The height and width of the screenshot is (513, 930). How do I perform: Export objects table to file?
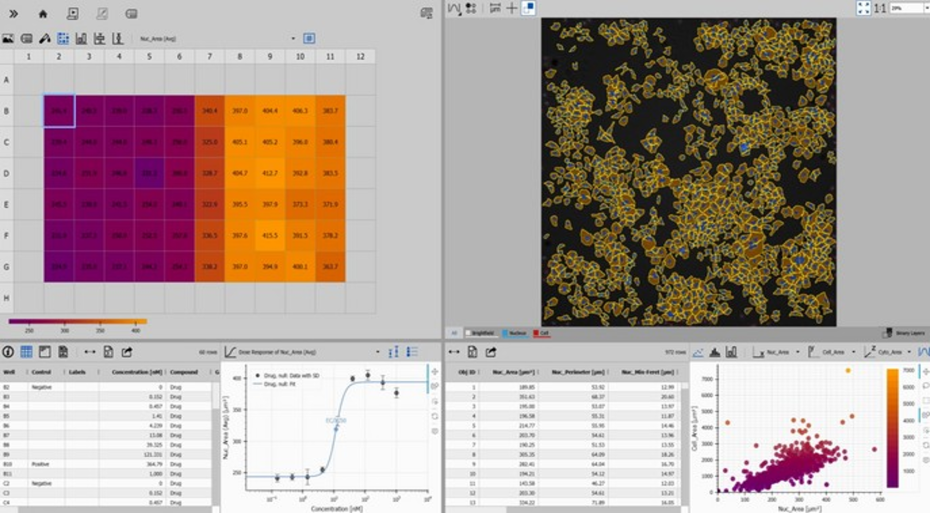click(x=472, y=352)
